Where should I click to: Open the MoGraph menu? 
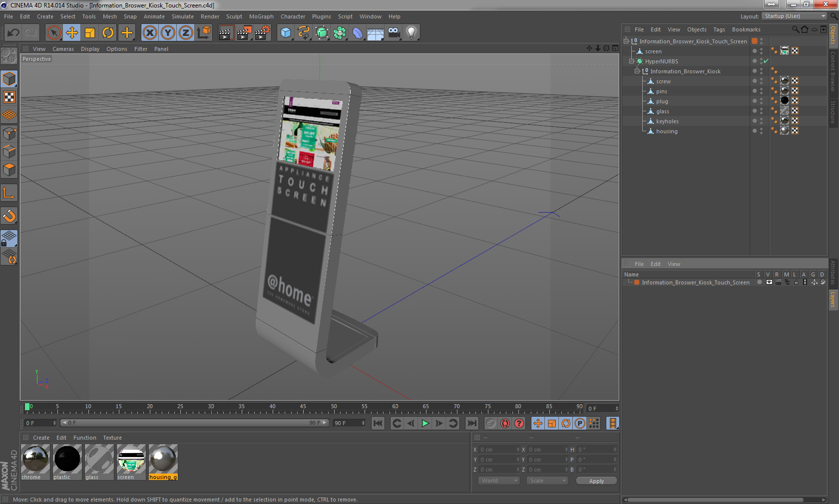(x=261, y=16)
